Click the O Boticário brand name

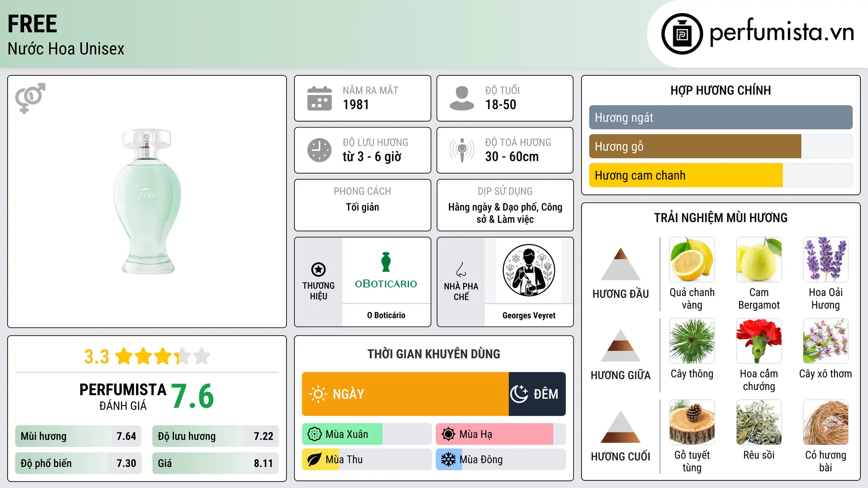click(386, 315)
